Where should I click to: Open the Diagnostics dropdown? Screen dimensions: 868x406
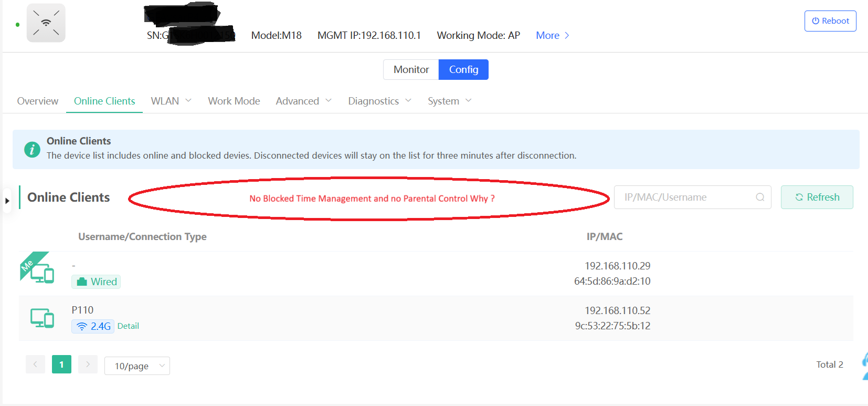coord(379,101)
